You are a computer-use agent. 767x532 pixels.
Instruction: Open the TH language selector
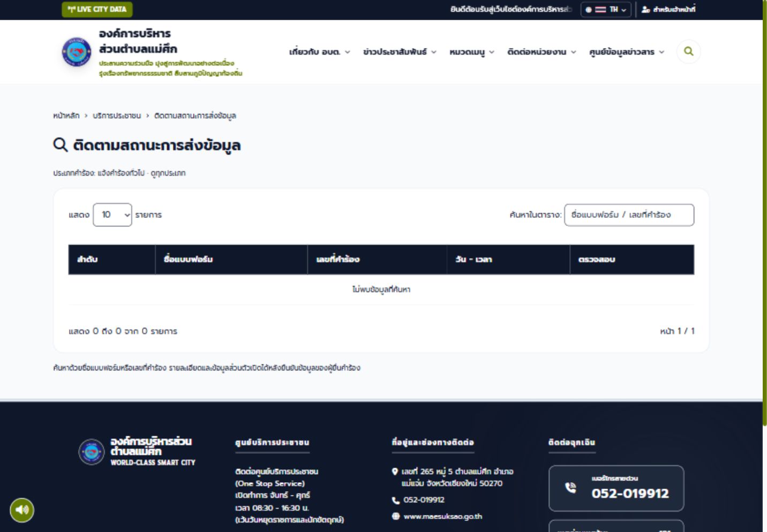click(x=606, y=10)
